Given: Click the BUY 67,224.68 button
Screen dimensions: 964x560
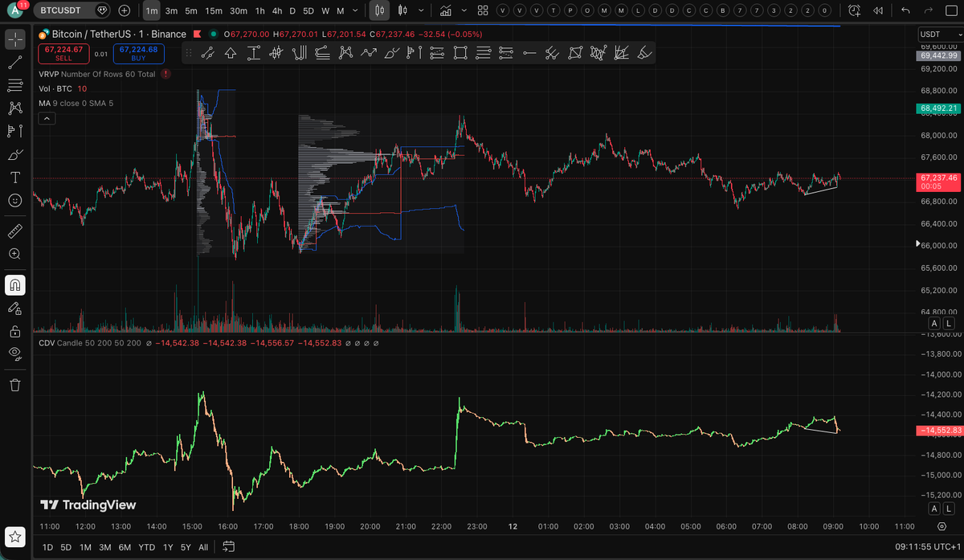Looking at the screenshot, I should [x=138, y=53].
